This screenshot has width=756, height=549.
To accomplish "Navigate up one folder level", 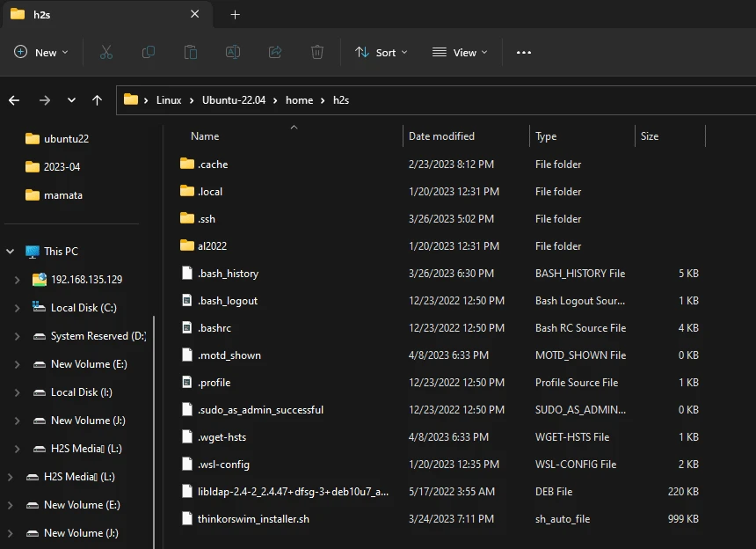I will click(97, 100).
